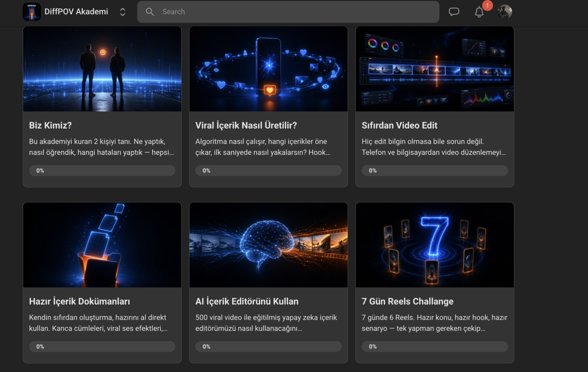Click the search magnifier icon
Image resolution: width=588 pixels, height=372 pixels.
[x=150, y=12]
